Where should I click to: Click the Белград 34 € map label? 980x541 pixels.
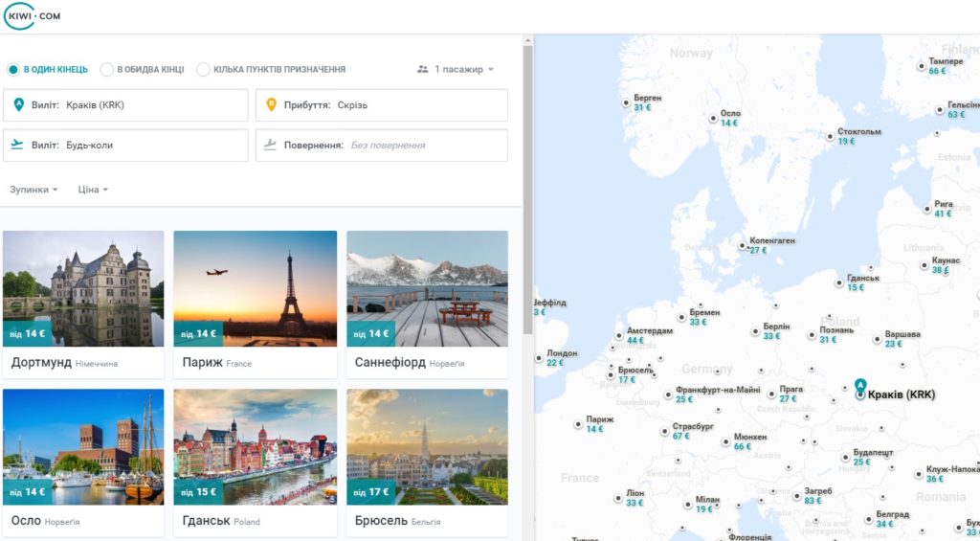893,519
